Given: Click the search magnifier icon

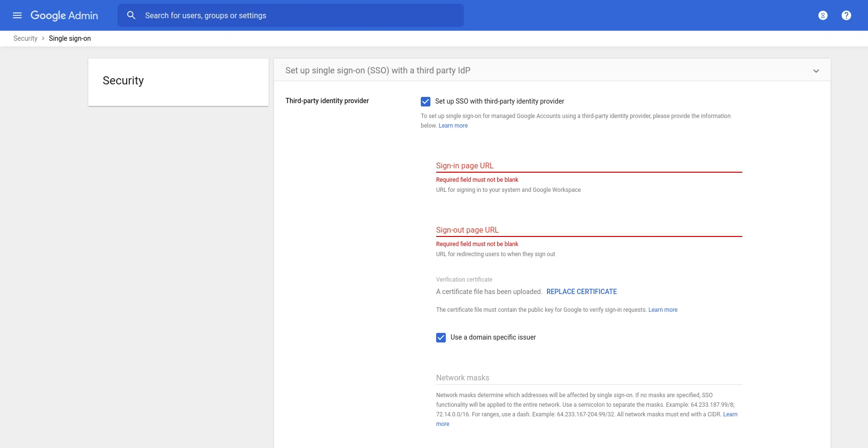Looking at the screenshot, I should pos(131,15).
